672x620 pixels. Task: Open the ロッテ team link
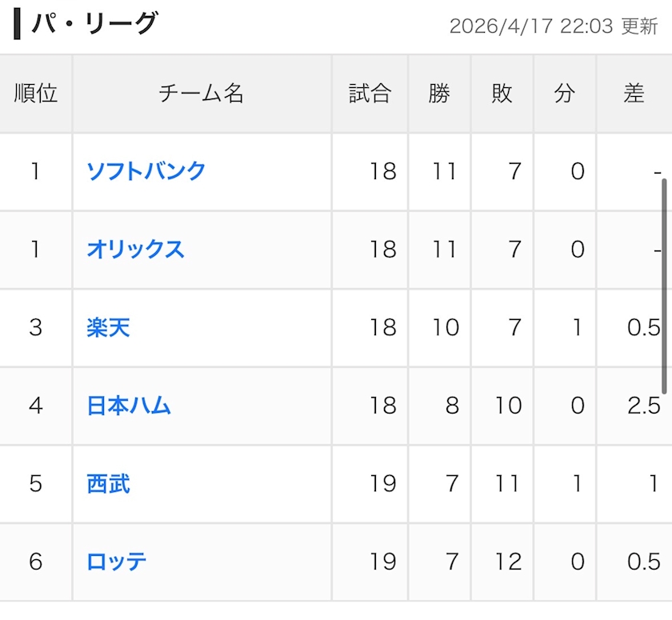(x=117, y=562)
